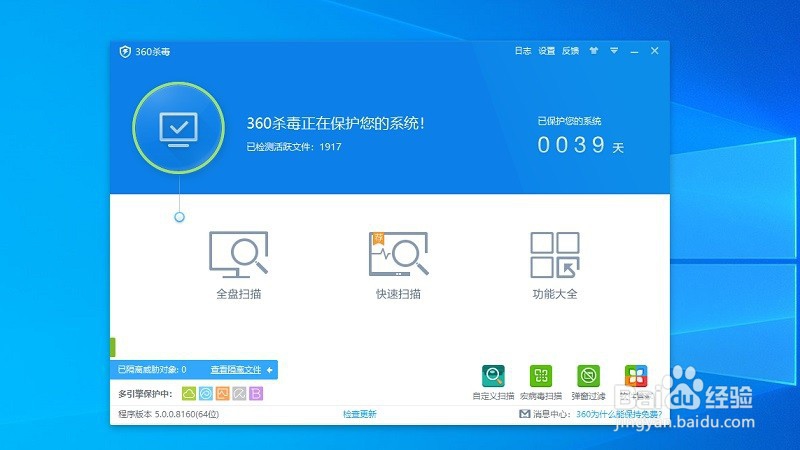
Task: Start 全盘扫描 full disk scan
Action: point(238,265)
